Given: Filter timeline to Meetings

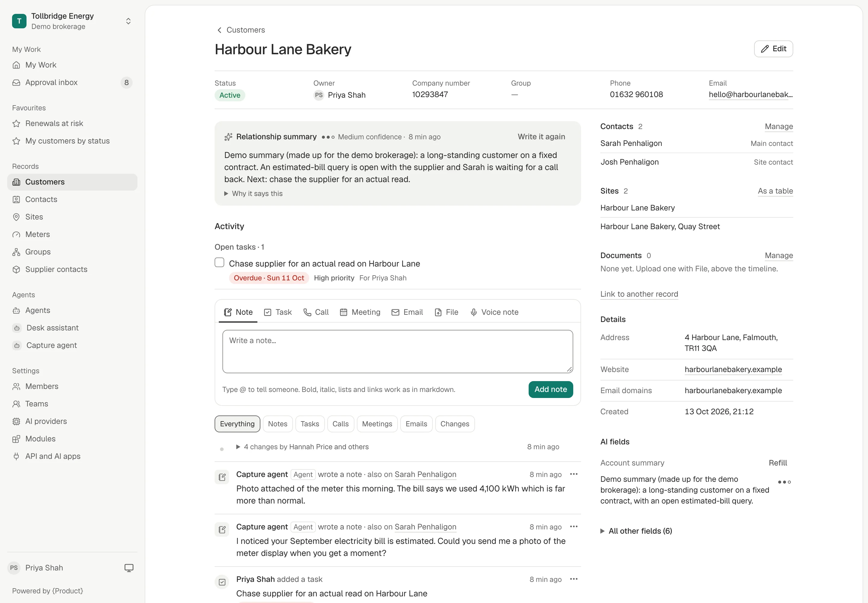Looking at the screenshot, I should click(x=377, y=424).
